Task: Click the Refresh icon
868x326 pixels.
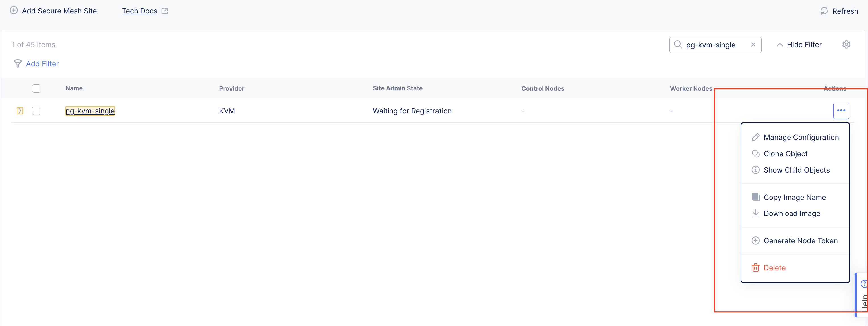Action: [824, 11]
